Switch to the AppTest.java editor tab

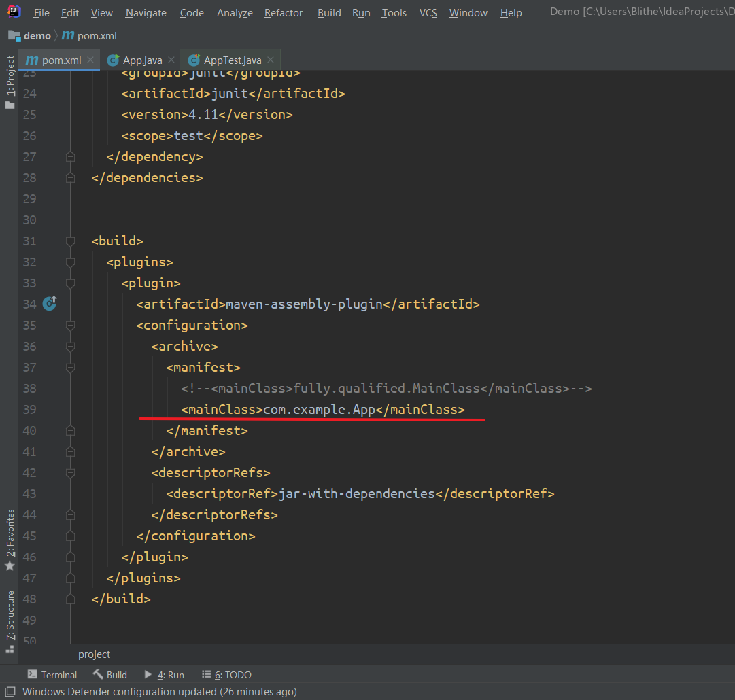tap(233, 60)
